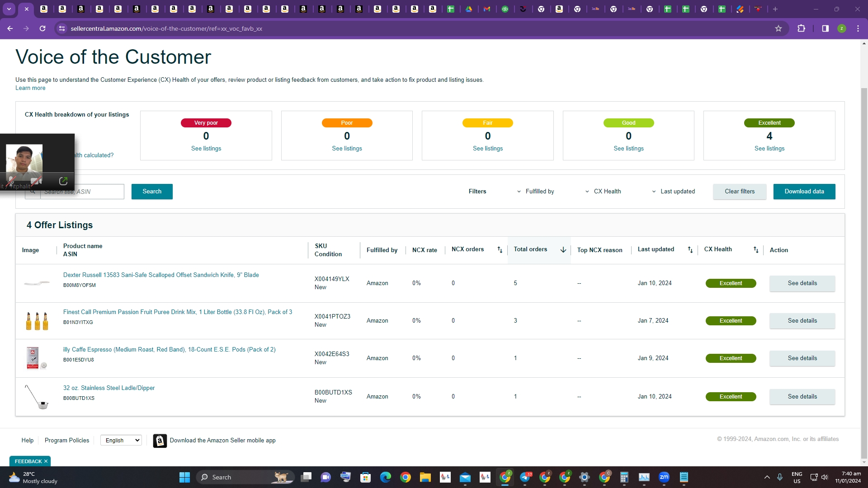The height and width of the screenshot is (488, 868).
Task: Open the 32 oz. Stainless Steel Ladle listing
Action: point(109,388)
